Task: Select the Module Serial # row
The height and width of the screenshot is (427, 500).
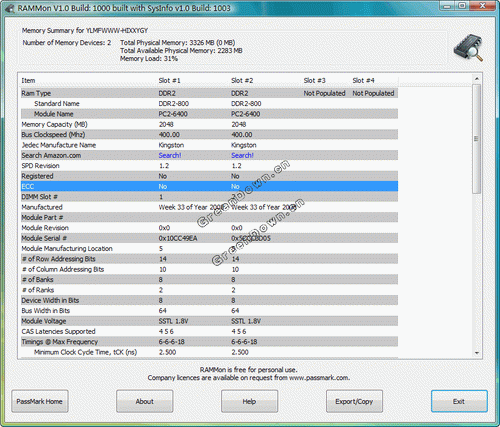Action: point(209,238)
